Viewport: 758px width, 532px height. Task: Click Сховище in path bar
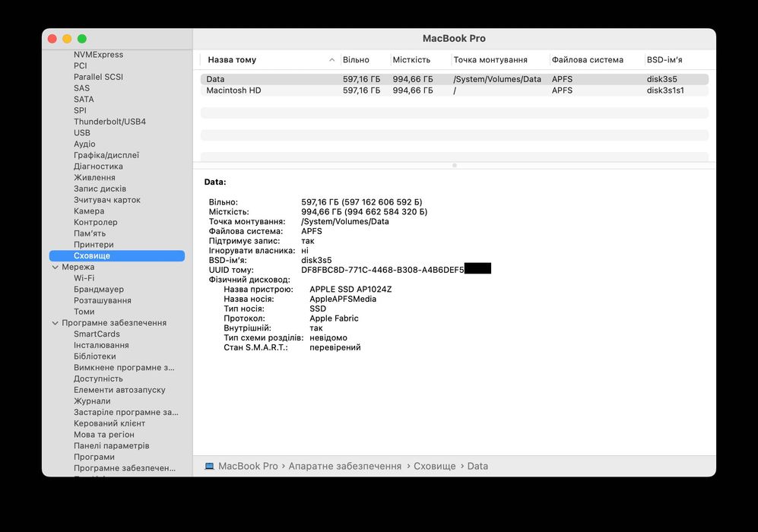(435, 467)
